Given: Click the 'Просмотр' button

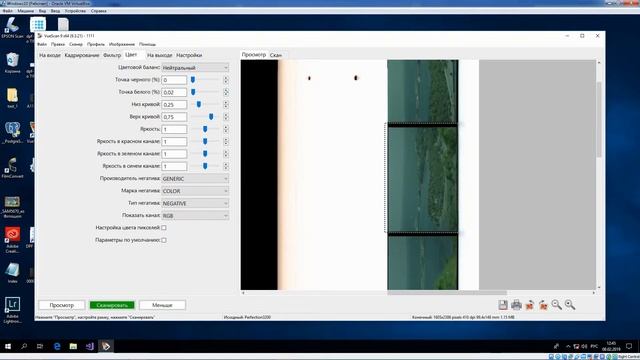Looking at the screenshot, I should pos(62,305).
